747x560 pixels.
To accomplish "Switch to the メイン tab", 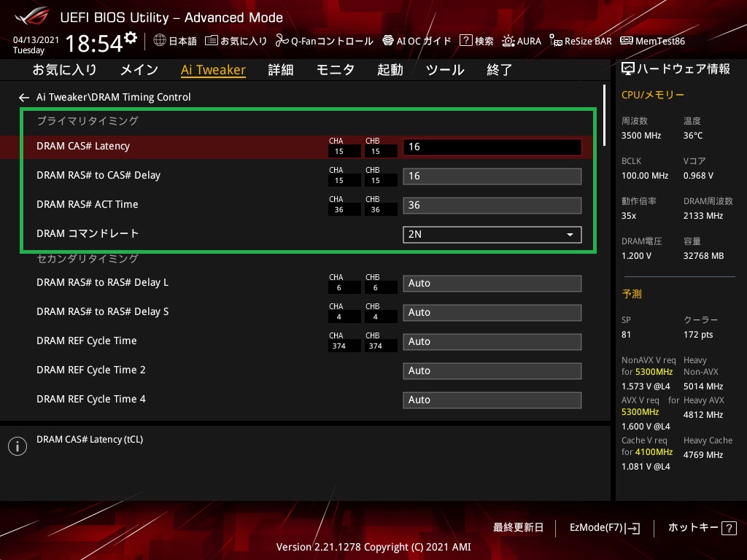I will 139,70.
